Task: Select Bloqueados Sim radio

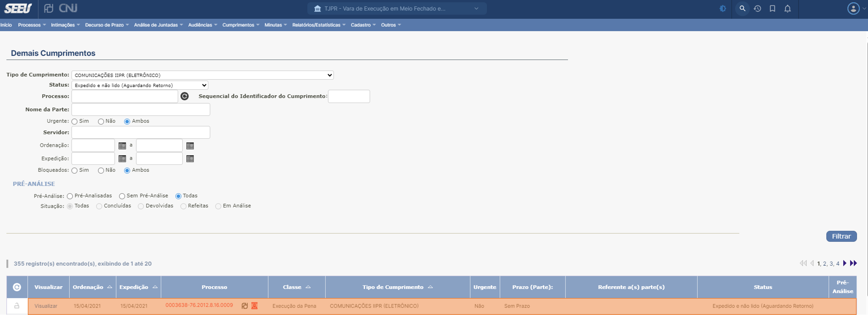Action: (x=74, y=171)
